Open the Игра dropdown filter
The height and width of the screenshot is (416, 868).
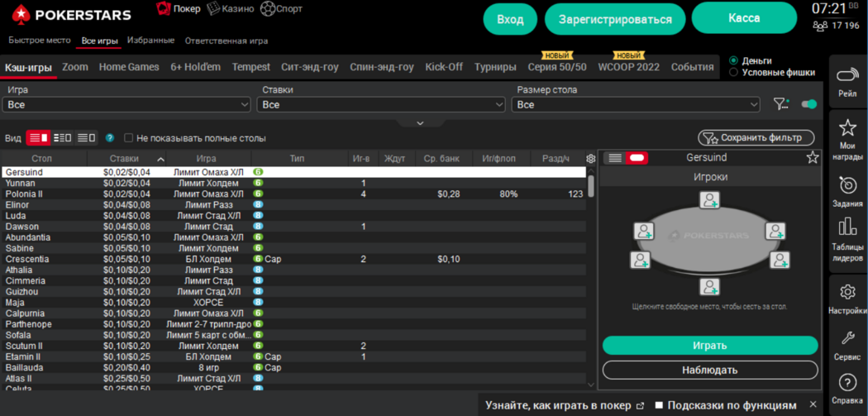(x=126, y=105)
